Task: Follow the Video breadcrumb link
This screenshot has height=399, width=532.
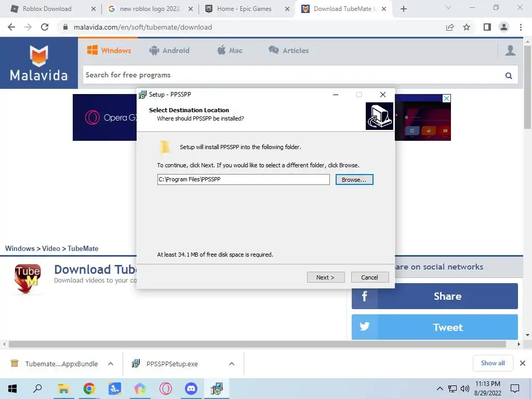Action: click(51, 248)
